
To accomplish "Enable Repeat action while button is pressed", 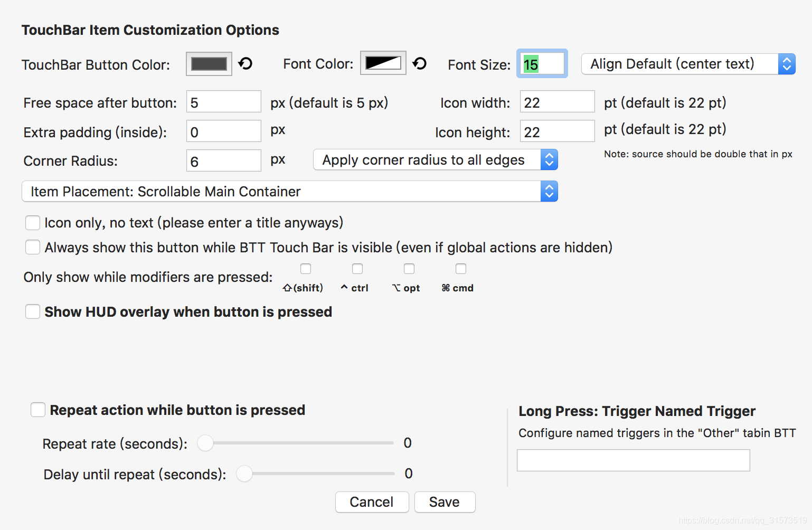I will click(x=38, y=410).
